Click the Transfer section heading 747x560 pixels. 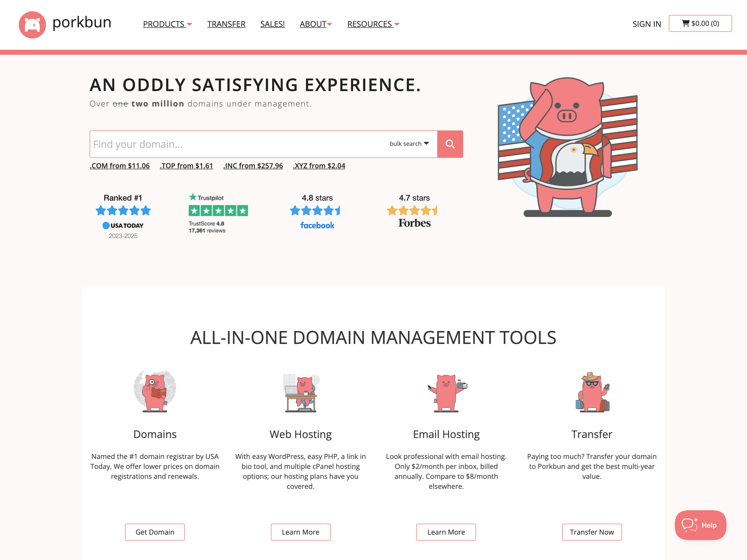click(x=592, y=434)
